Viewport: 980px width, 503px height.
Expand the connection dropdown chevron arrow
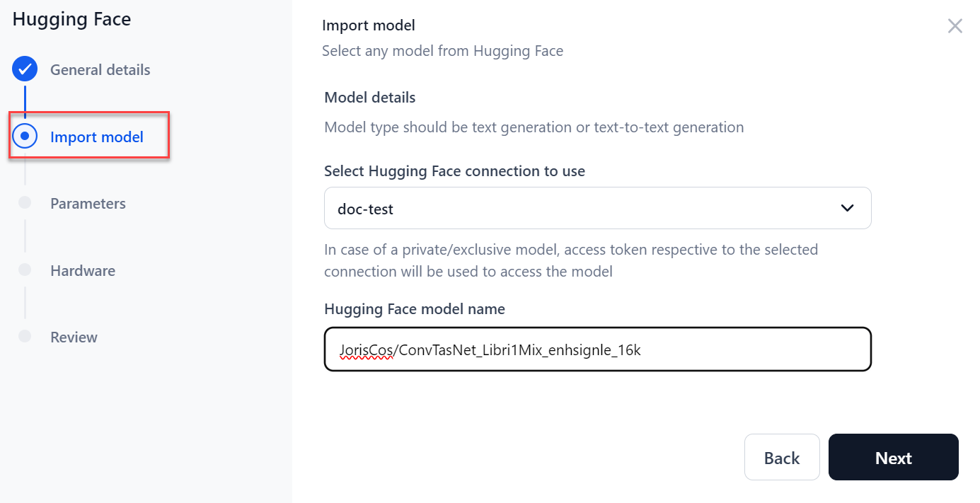[x=846, y=208]
